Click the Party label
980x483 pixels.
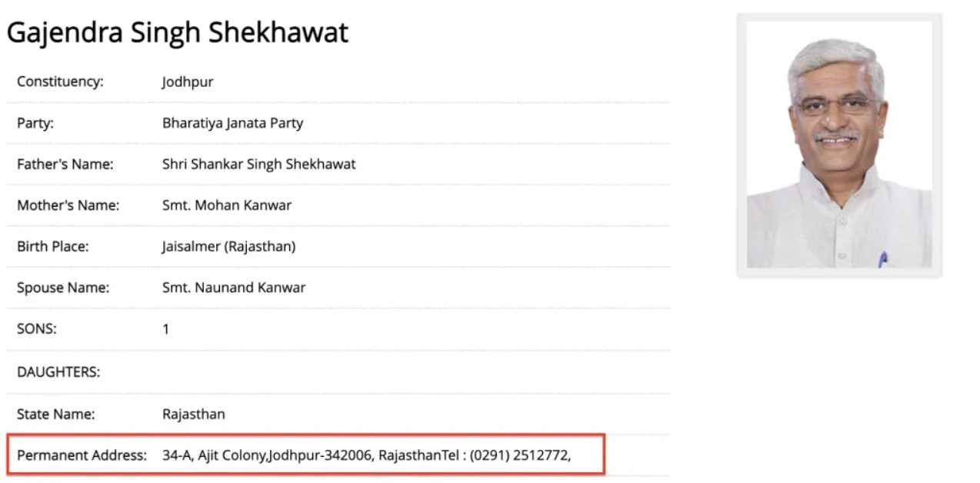click(x=35, y=123)
